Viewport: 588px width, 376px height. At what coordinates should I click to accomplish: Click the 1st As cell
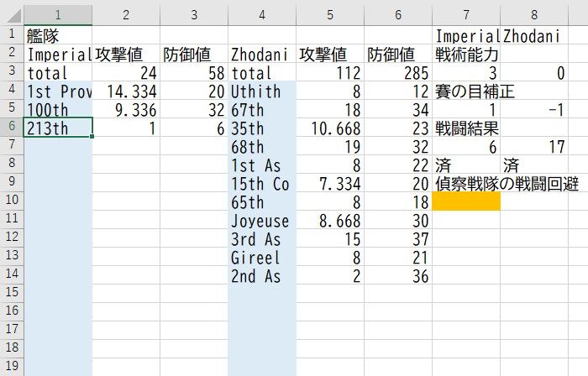point(262,164)
